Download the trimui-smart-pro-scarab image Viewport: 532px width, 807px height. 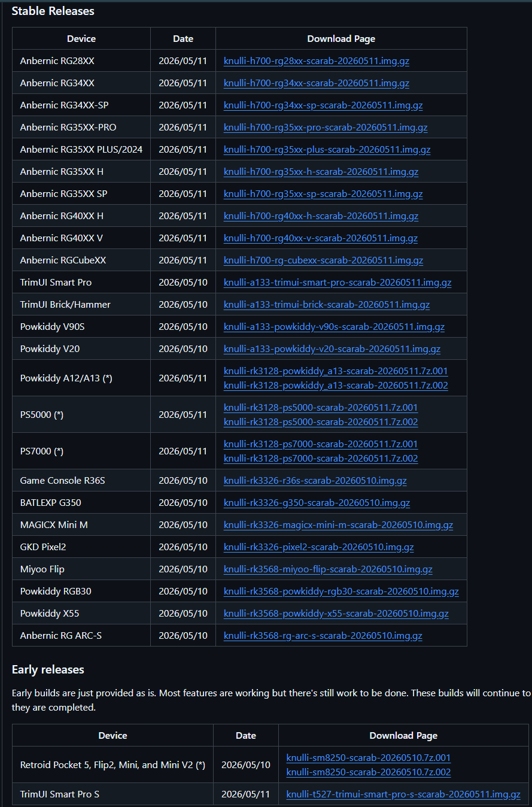[x=338, y=282]
